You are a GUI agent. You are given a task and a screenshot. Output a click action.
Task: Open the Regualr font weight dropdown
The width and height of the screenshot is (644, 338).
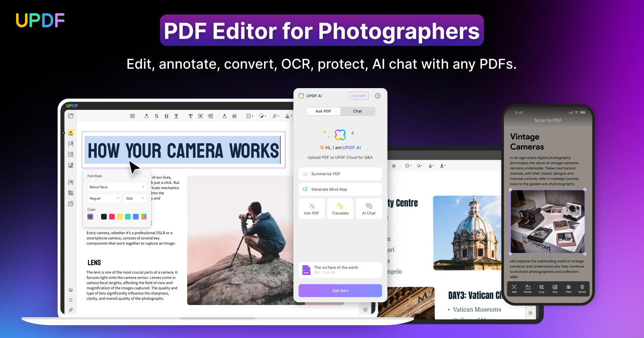tap(104, 198)
